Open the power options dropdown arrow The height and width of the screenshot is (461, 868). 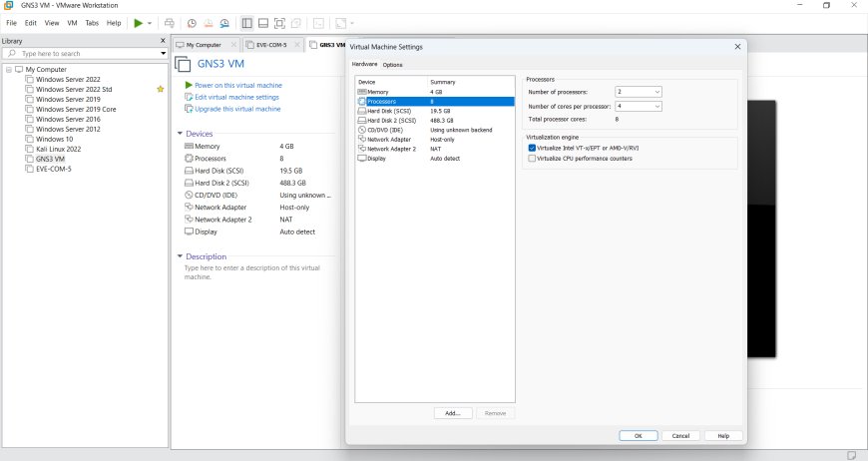click(x=150, y=23)
